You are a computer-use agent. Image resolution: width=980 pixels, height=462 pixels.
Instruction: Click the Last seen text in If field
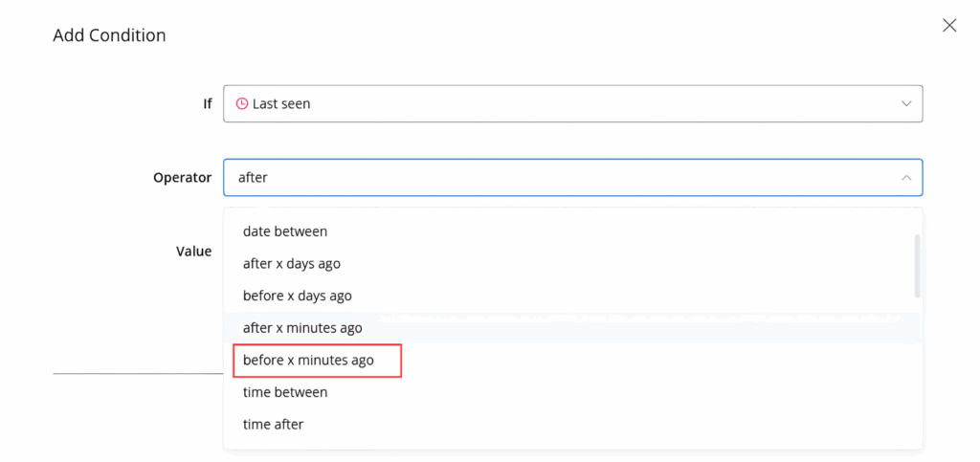point(281,103)
